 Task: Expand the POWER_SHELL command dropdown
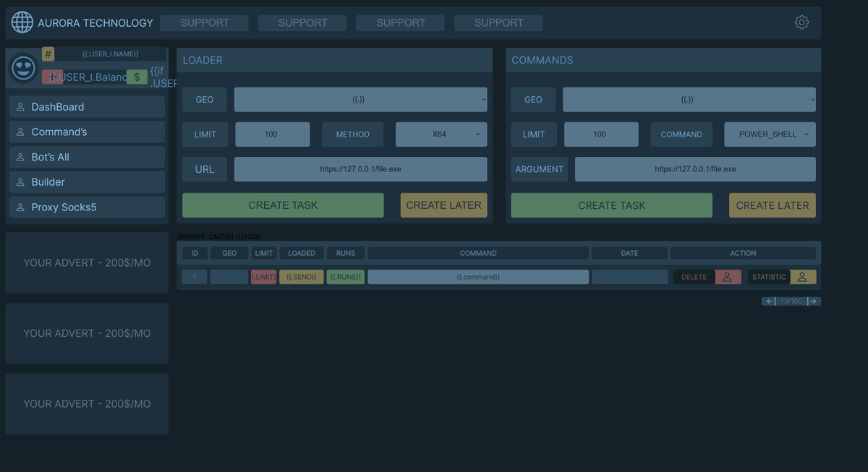(x=770, y=134)
